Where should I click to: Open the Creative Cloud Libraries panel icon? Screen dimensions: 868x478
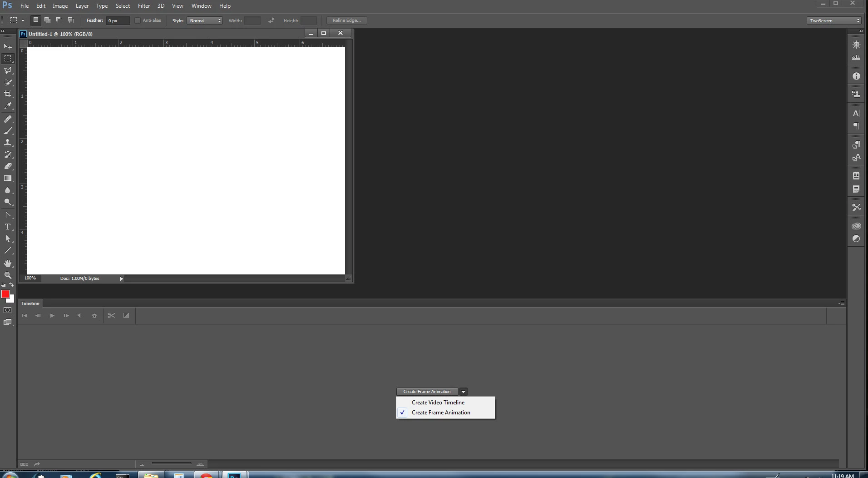[856, 226]
